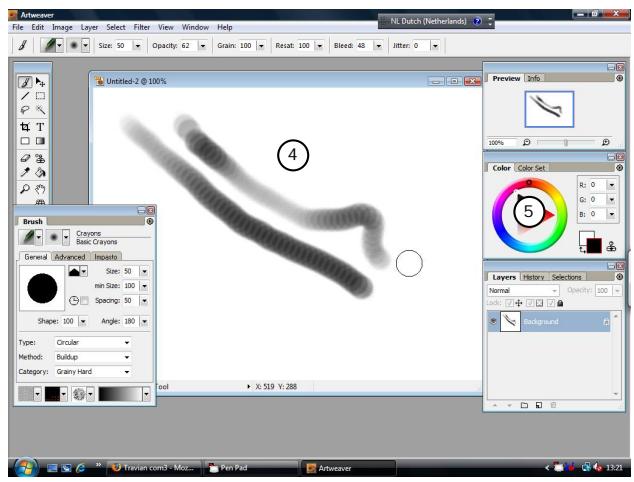The width and height of the screenshot is (634, 482).
Task: Open the Layers panel options menu icon
Action: tap(619, 277)
